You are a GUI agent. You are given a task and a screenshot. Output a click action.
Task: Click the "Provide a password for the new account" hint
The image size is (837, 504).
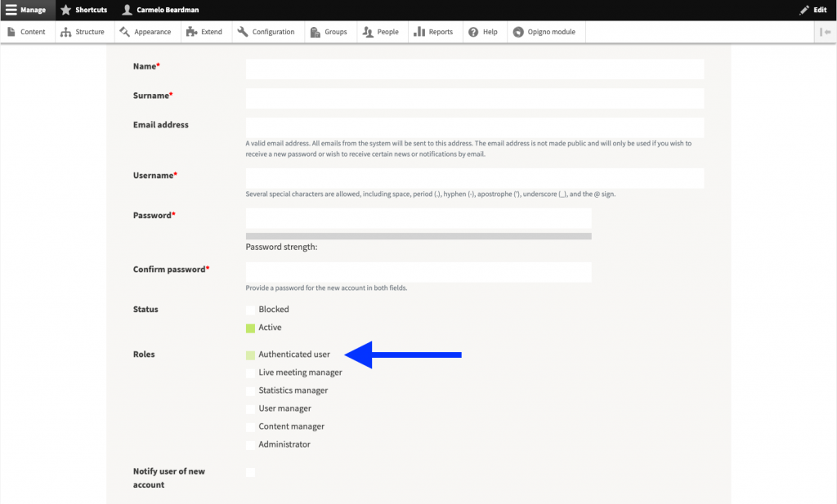(x=326, y=288)
